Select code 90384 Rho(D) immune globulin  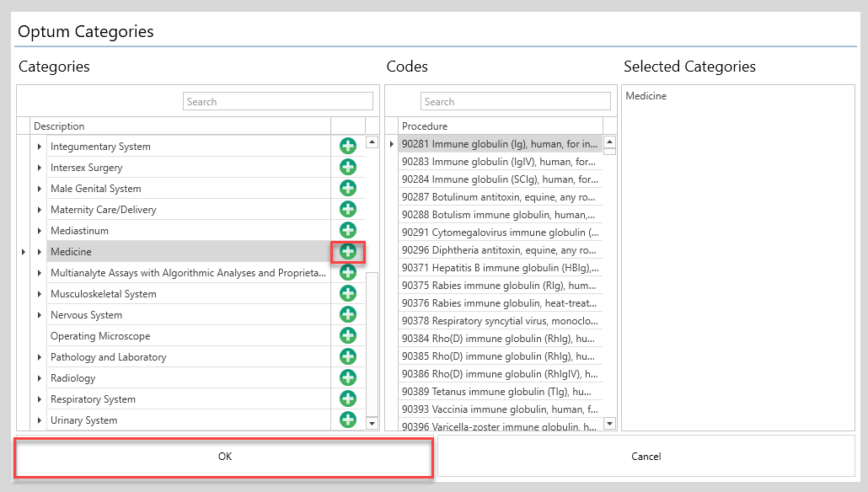[x=500, y=339]
